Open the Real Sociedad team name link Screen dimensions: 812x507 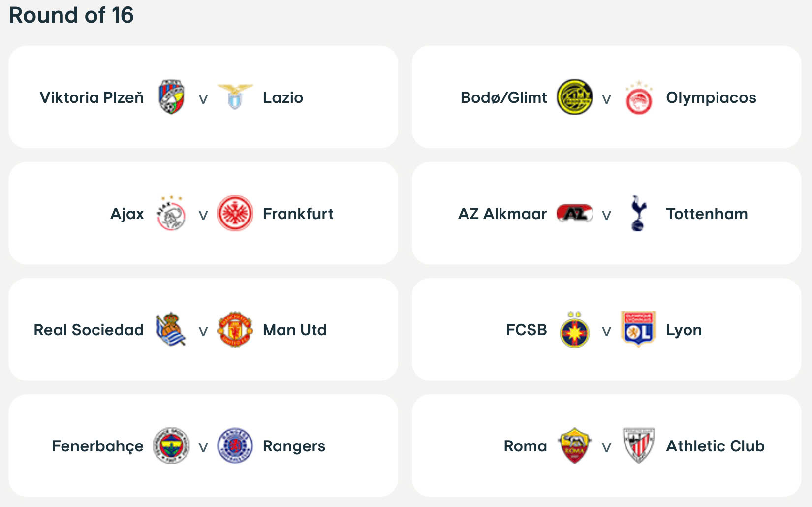point(89,330)
